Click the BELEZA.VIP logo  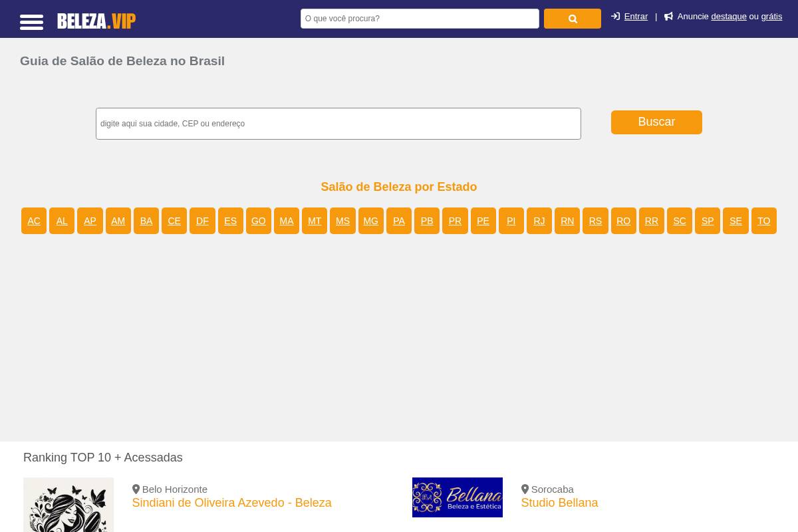(x=96, y=21)
